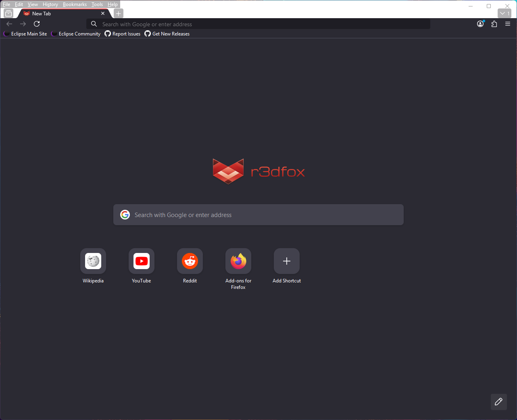Screen dimensions: 517x420
Task: Open the File menu
Action: (6, 4)
